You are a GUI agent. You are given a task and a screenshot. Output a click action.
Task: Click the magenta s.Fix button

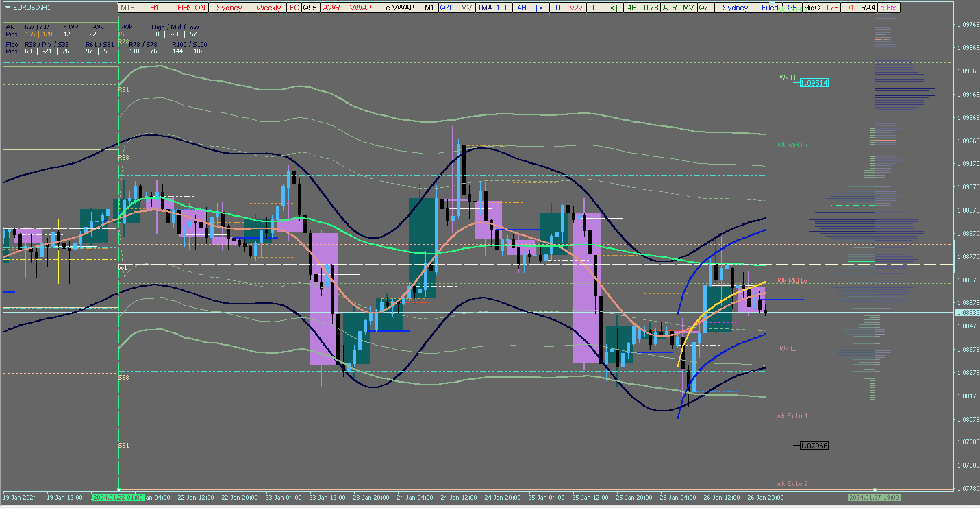click(x=888, y=8)
